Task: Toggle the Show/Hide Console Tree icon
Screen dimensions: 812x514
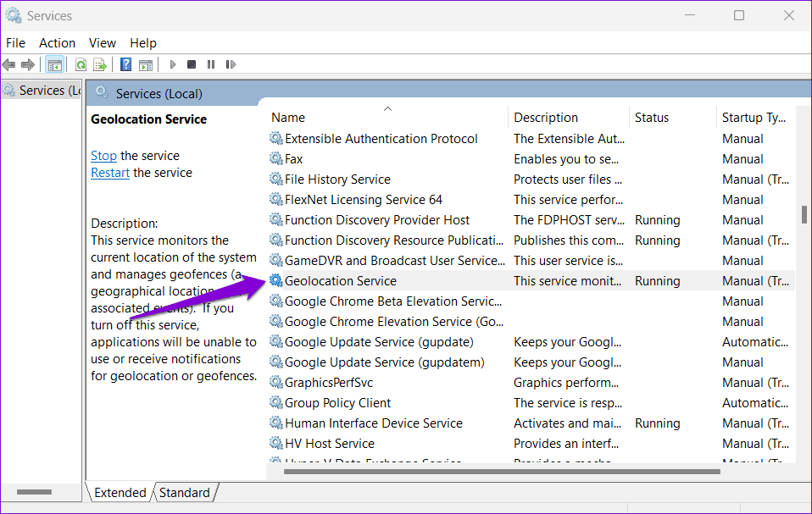Action: [54, 64]
